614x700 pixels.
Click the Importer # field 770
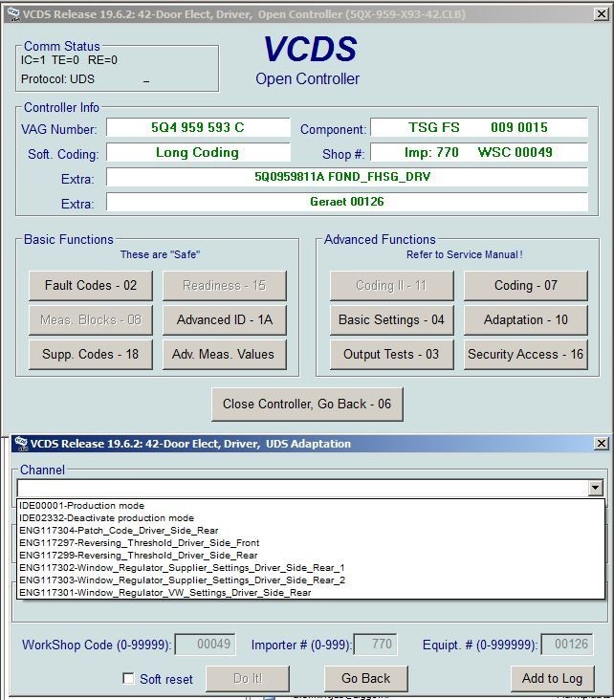tap(375, 645)
